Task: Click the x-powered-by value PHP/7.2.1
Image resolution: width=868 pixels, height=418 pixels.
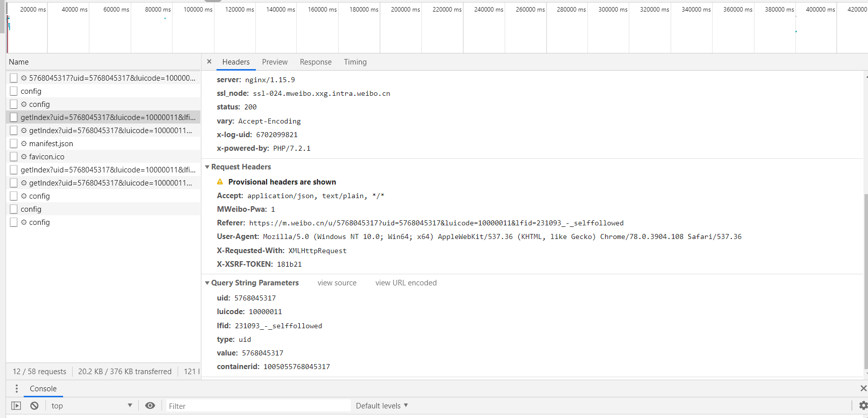Action: (x=292, y=148)
